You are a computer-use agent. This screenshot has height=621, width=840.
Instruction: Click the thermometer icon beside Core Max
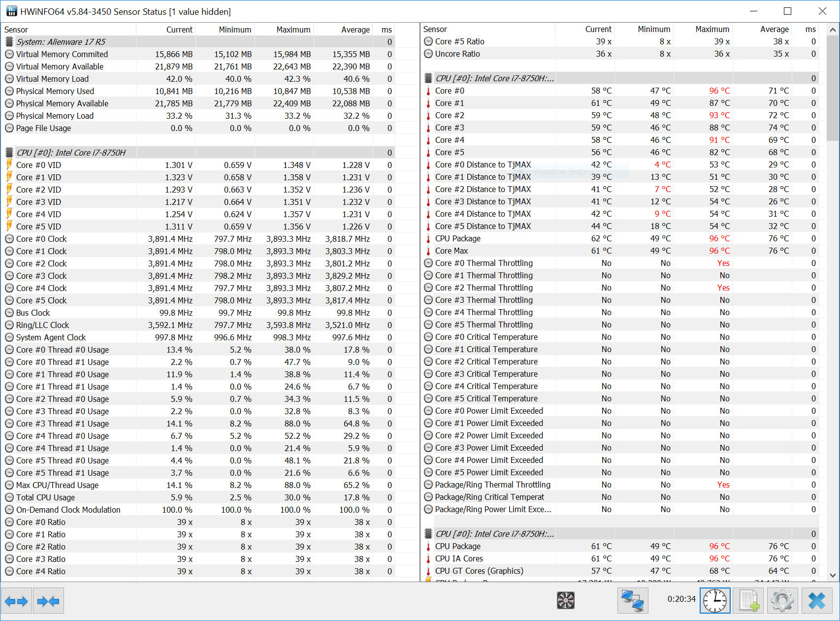(428, 251)
